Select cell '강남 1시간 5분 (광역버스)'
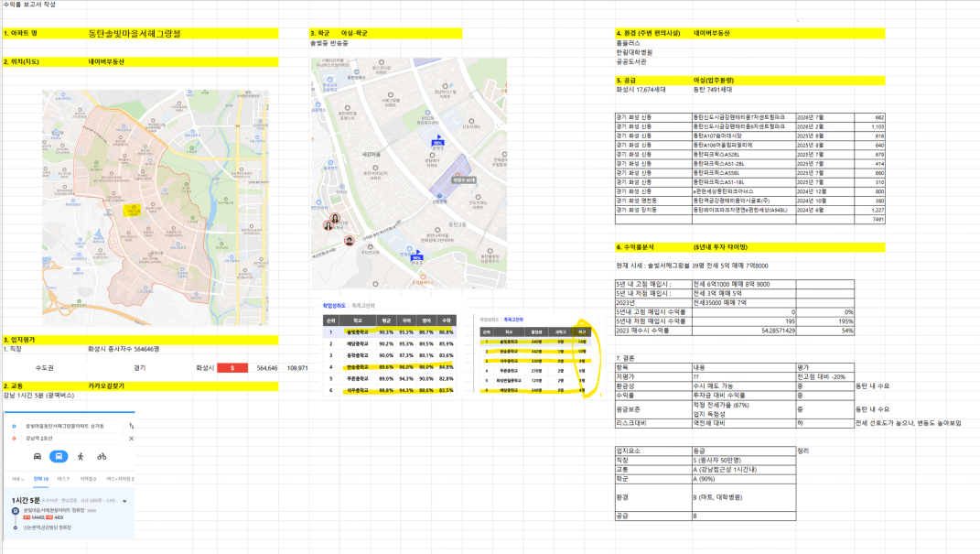Viewport: 980px width, 554px height. click(38, 396)
